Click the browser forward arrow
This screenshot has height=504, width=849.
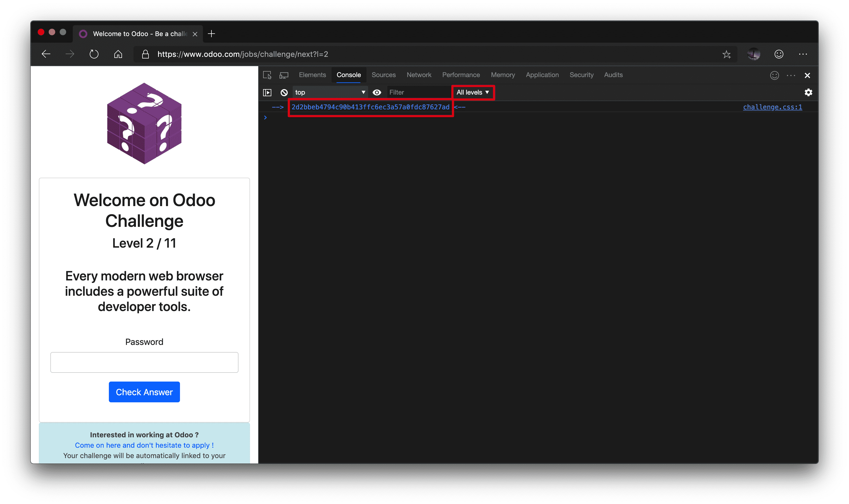[x=70, y=54]
